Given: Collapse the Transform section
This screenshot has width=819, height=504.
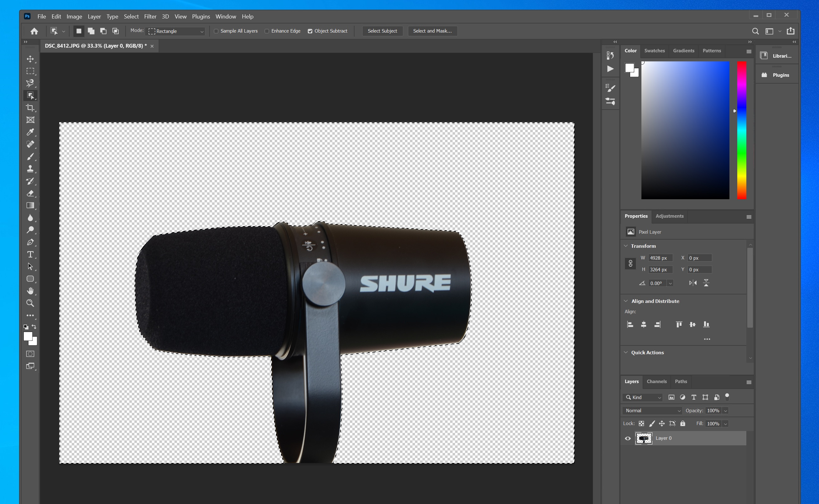Looking at the screenshot, I should (x=626, y=246).
